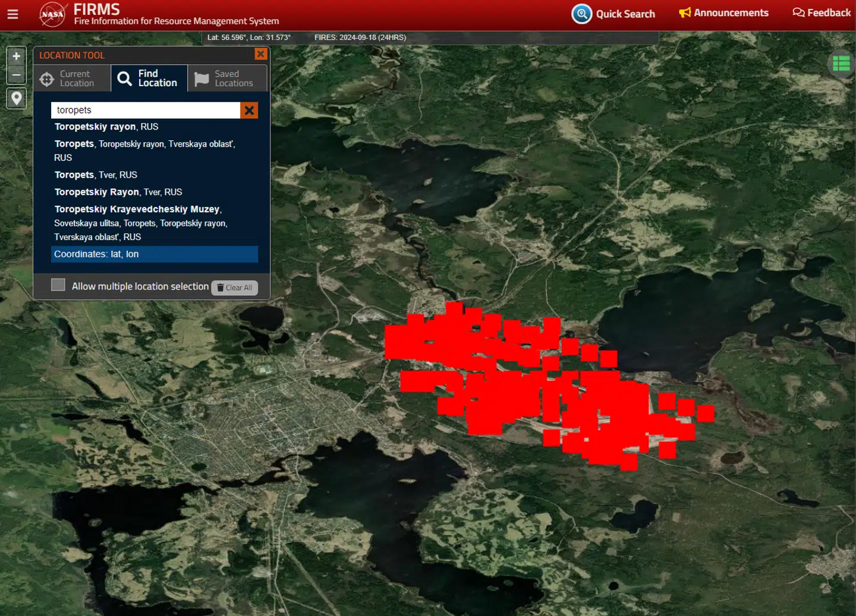Choose Toropets, Tver, RUS search result
The height and width of the screenshot is (616, 856).
(x=96, y=175)
